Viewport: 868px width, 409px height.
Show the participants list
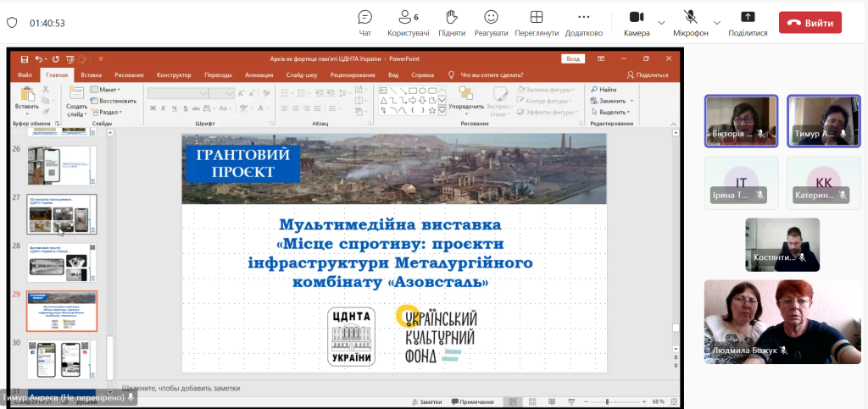pos(408,23)
